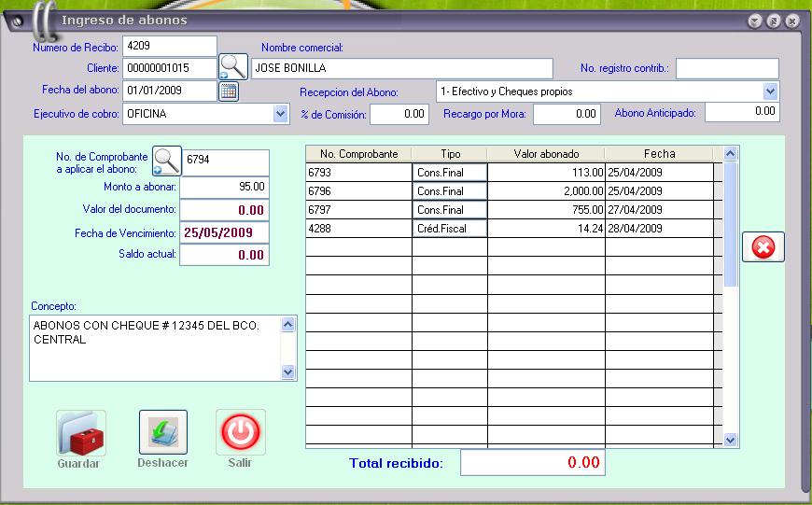Click the Abono Anticipado field
The image size is (812, 505).
(742, 112)
